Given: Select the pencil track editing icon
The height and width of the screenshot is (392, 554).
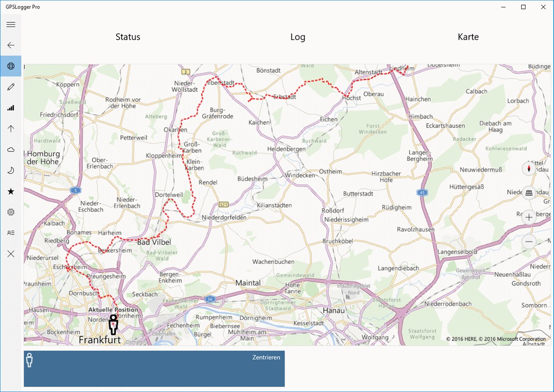Looking at the screenshot, I should [x=11, y=87].
